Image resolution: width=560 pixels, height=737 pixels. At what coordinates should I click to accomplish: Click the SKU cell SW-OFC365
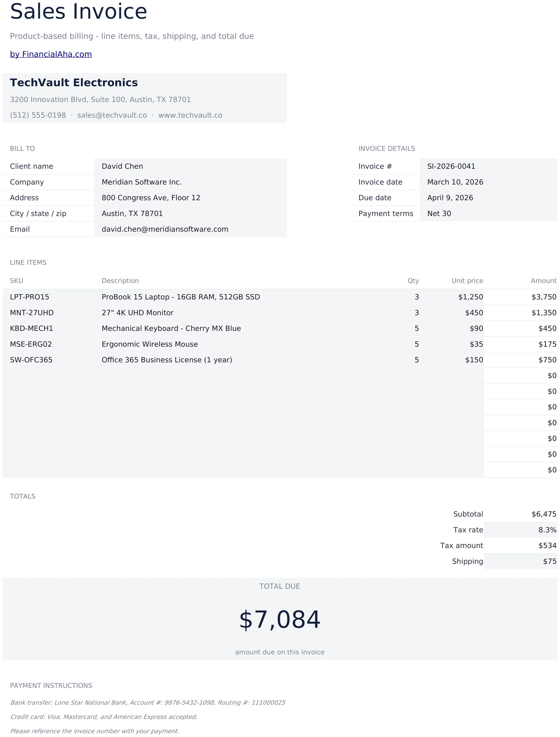pyautogui.click(x=48, y=360)
